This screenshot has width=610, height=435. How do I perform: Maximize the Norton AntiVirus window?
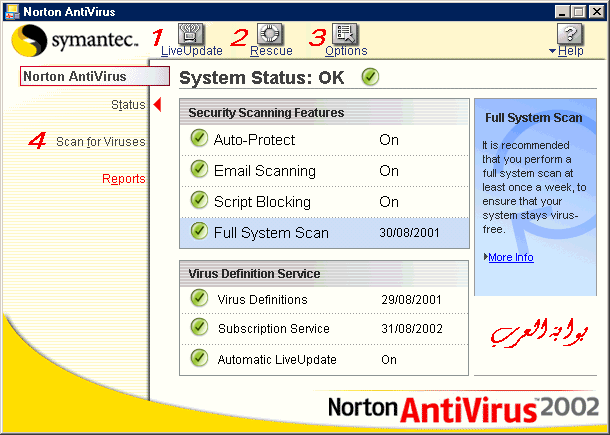pyautogui.click(x=578, y=12)
